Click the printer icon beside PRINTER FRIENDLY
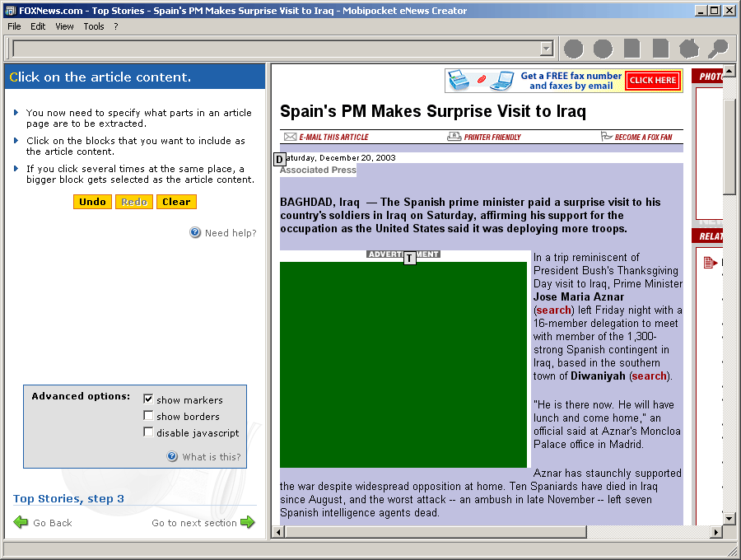 coord(454,137)
